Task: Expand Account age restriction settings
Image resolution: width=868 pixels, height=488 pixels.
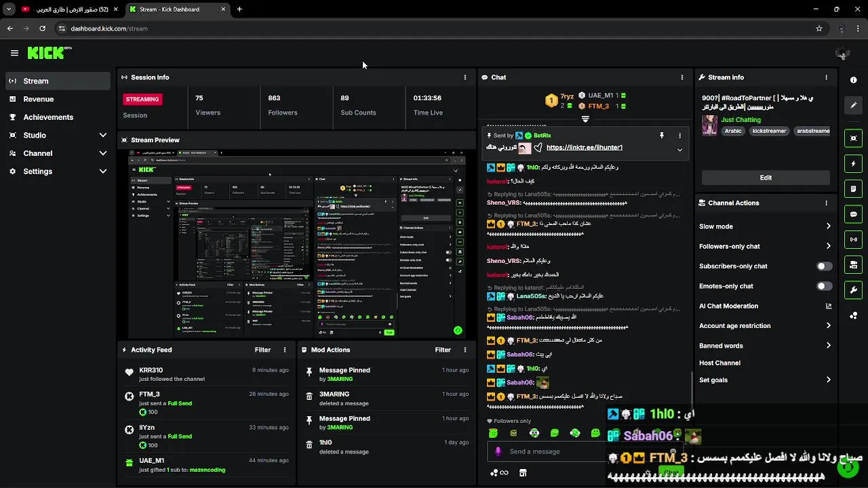Action: (x=829, y=325)
